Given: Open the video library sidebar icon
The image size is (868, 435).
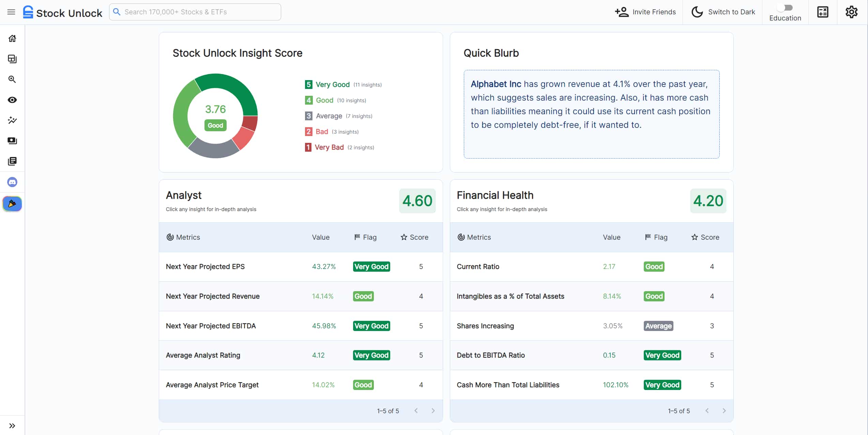Looking at the screenshot, I should pyautogui.click(x=12, y=141).
